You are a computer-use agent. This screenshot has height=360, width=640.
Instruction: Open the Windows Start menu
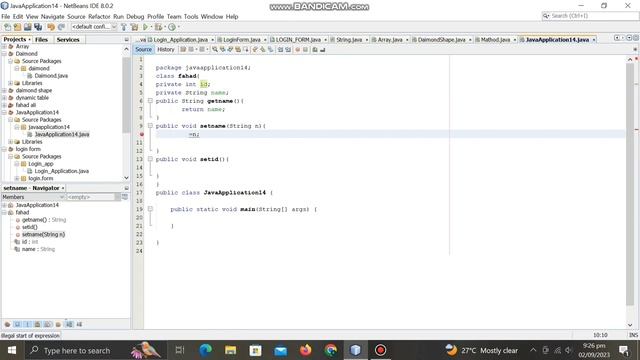pyautogui.click(x=12, y=350)
